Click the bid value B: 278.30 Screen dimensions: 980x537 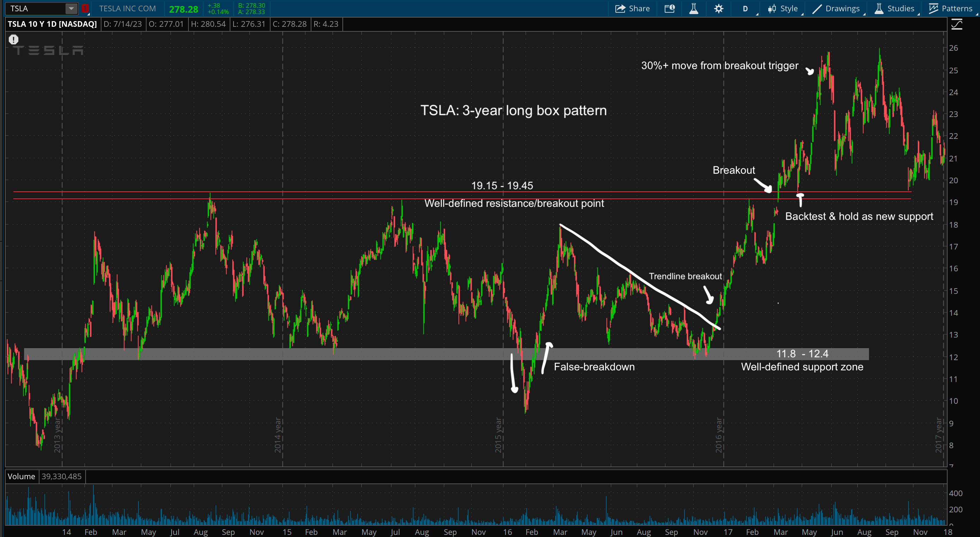tap(252, 5)
